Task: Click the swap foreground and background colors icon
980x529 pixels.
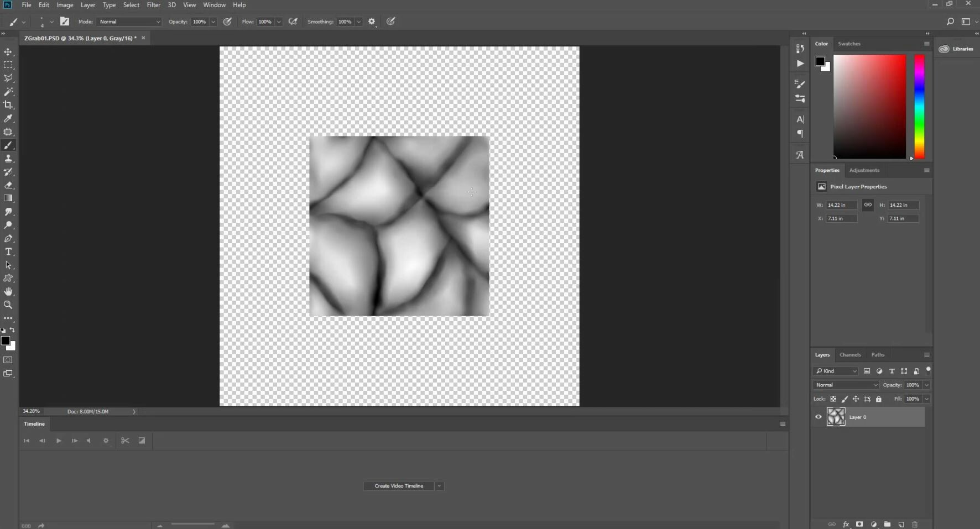Action: click(12, 330)
